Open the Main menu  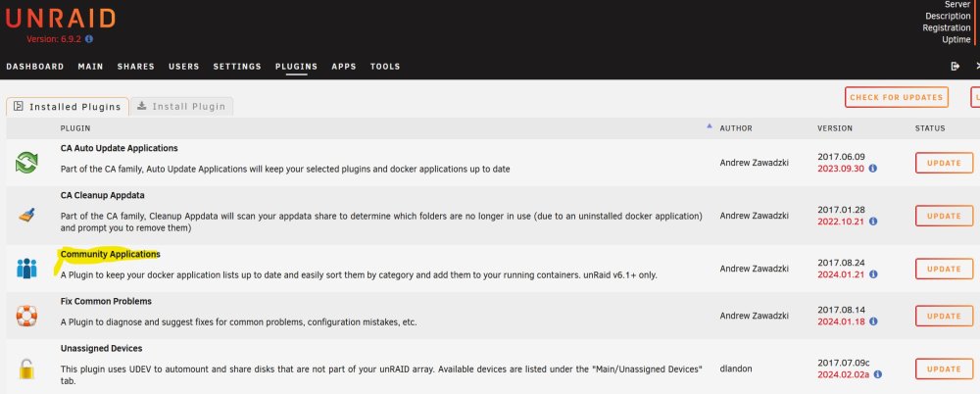90,67
